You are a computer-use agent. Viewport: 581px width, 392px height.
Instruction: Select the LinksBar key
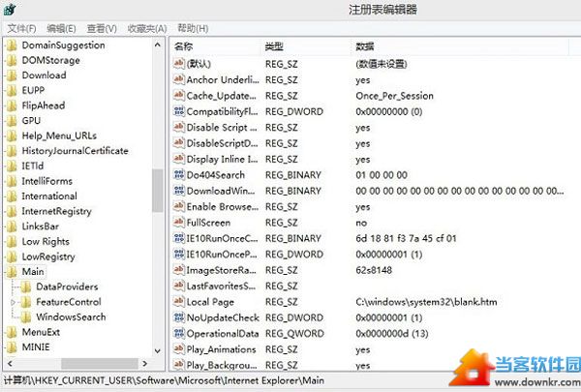(40, 226)
